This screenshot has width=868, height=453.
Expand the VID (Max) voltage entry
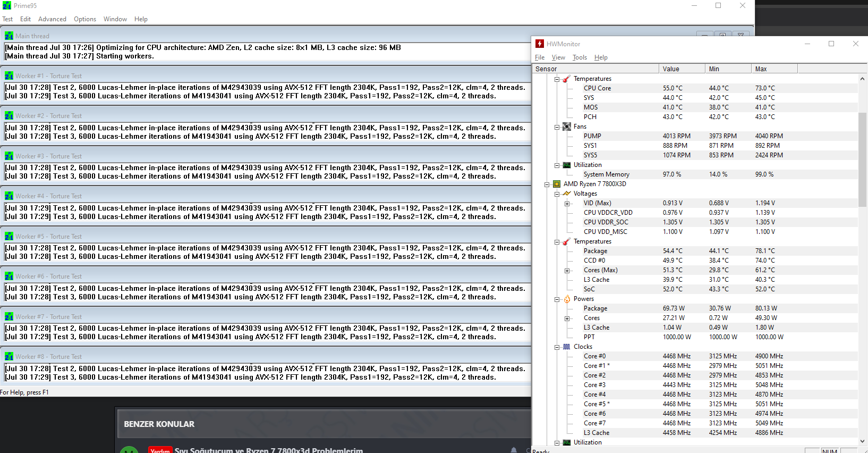click(567, 203)
